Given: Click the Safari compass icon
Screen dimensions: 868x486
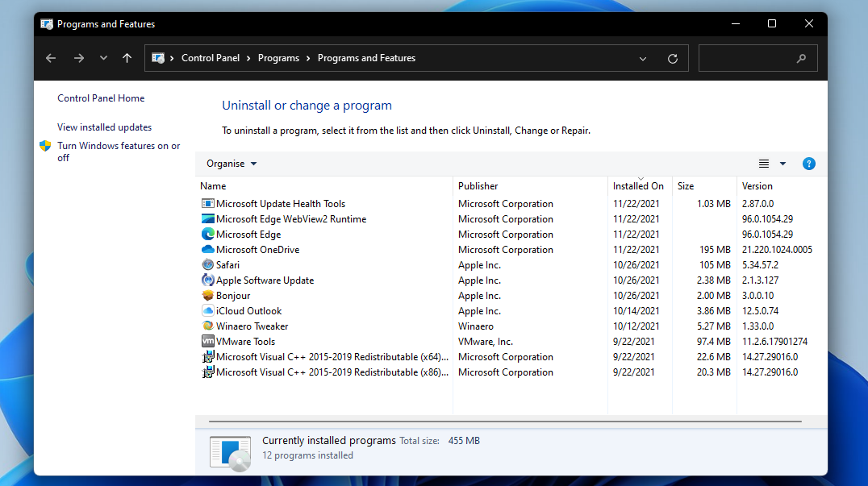Looking at the screenshot, I should tap(207, 265).
